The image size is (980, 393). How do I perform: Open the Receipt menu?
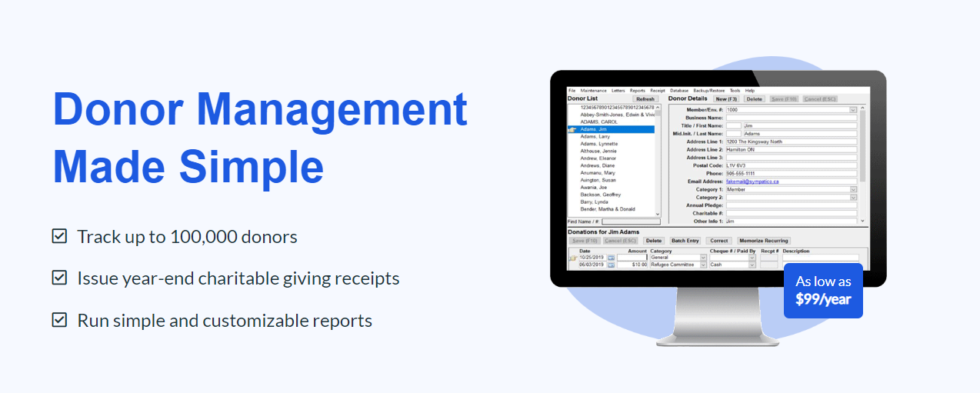coord(658,91)
